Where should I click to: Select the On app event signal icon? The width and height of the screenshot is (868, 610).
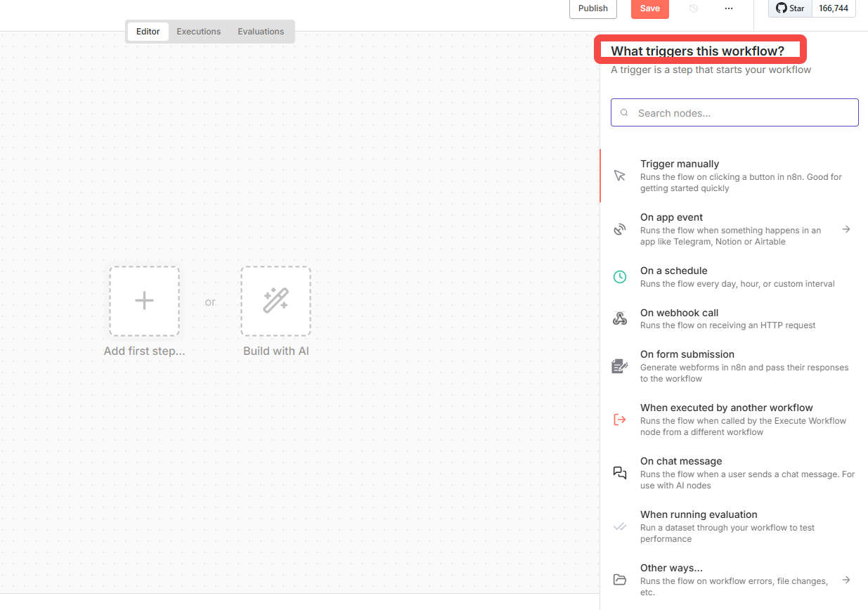[619, 229]
